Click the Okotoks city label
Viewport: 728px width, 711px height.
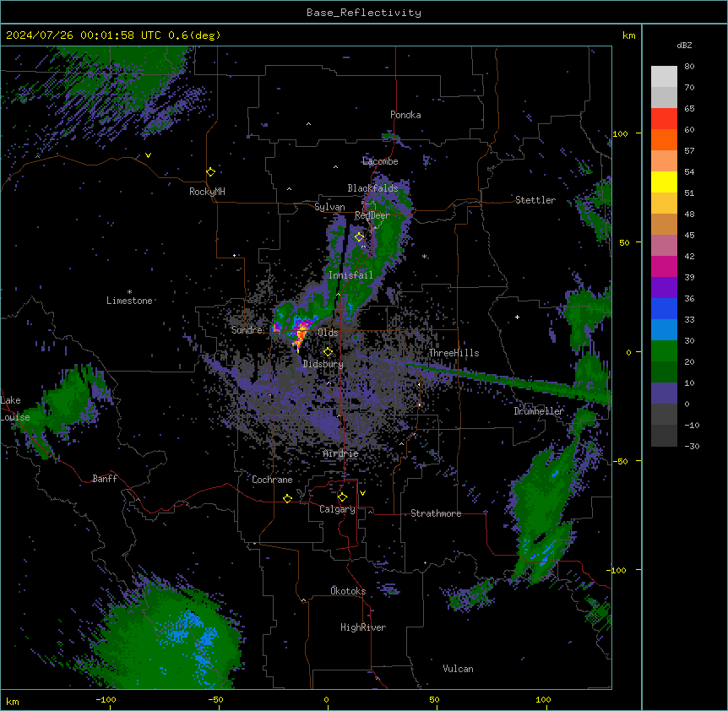click(x=348, y=591)
